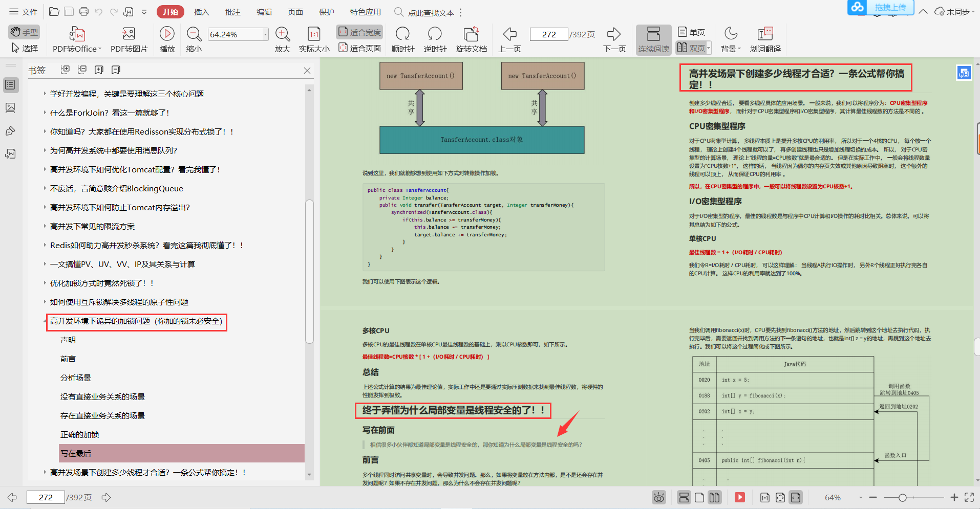Click the 开始 tab
Viewport: 980px width, 509px height.
click(x=171, y=12)
